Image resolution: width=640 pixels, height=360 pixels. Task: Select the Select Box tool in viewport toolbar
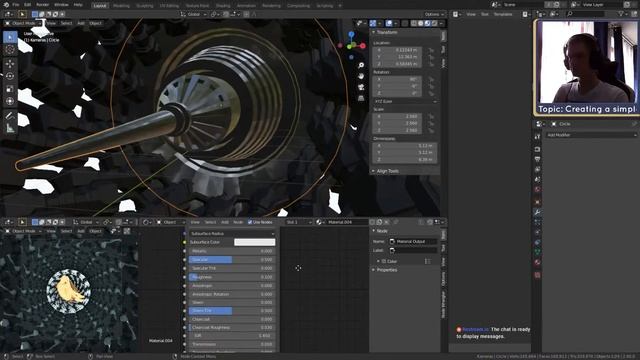point(10,37)
